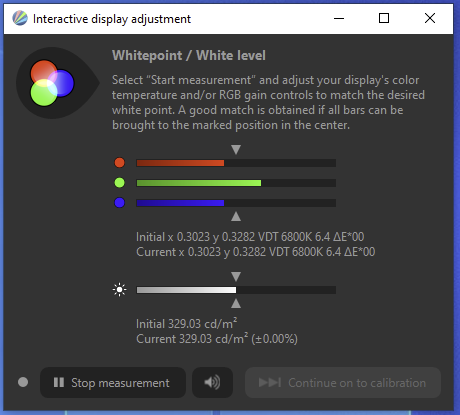Click the blue gain level bar
The image size is (460, 415).
236,203
